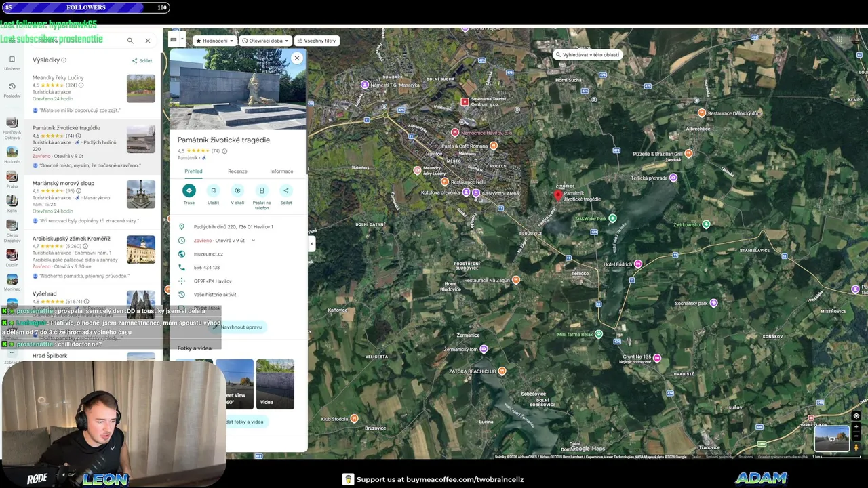The image size is (868, 488).
Task: Open rating info icon next to (74)
Action: tap(224, 151)
